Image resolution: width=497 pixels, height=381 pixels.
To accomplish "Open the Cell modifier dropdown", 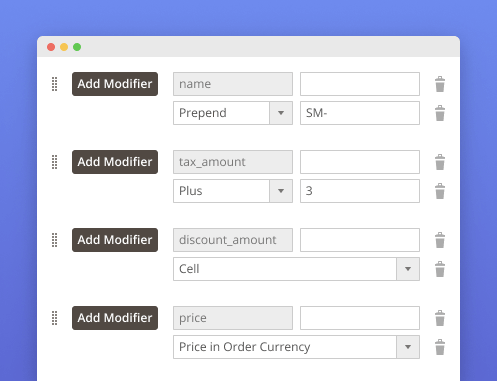I will click(296, 269).
